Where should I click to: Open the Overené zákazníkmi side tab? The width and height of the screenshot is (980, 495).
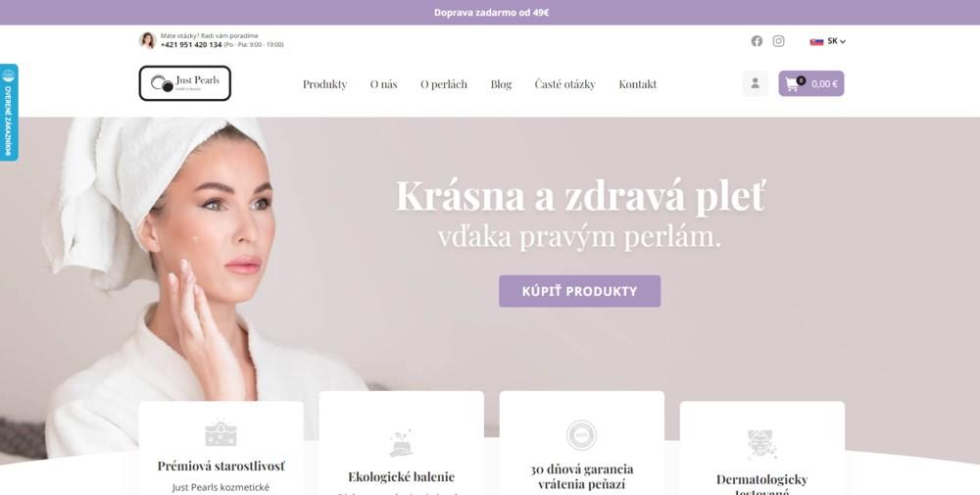[9, 113]
